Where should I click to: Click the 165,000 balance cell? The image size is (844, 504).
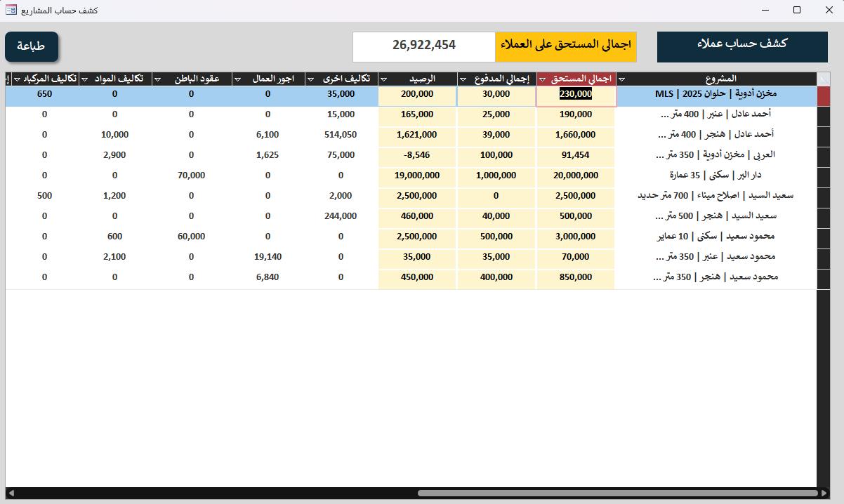[418, 117]
